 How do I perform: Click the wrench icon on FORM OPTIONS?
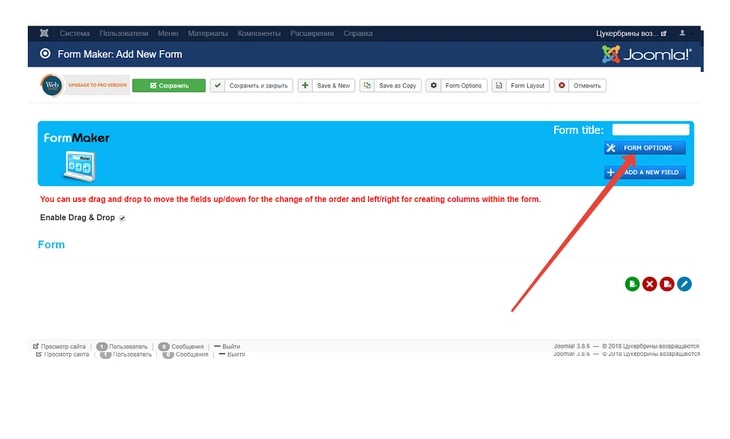[x=611, y=148]
